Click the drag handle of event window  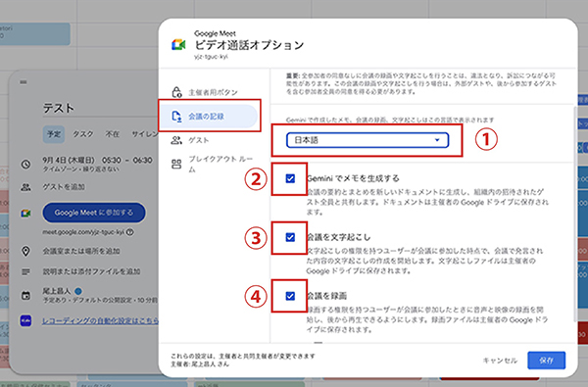(24, 82)
